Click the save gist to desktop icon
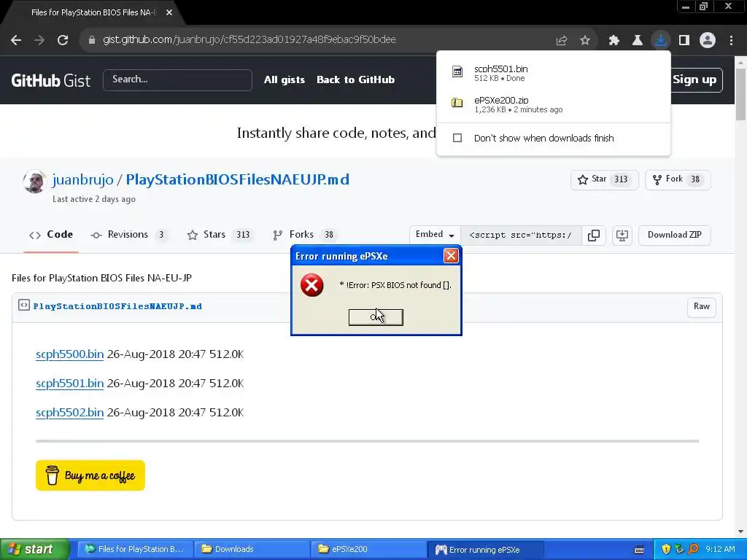 622,236
